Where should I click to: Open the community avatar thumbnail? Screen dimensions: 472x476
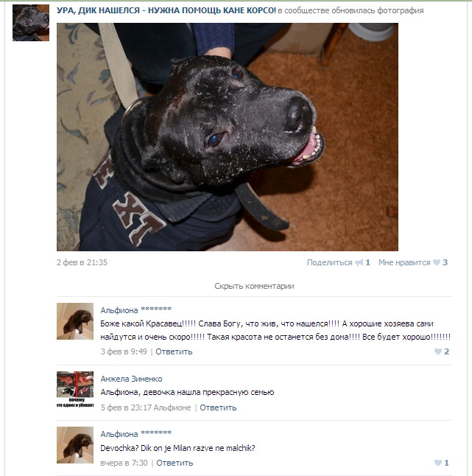[x=31, y=23]
